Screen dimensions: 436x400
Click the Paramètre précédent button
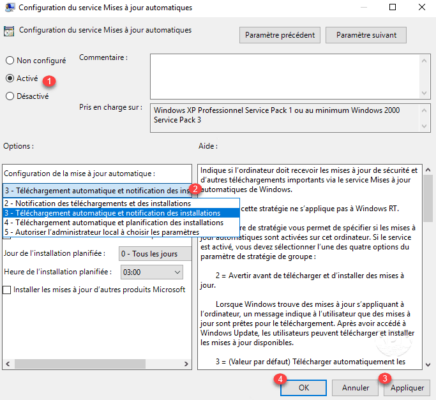coord(280,35)
